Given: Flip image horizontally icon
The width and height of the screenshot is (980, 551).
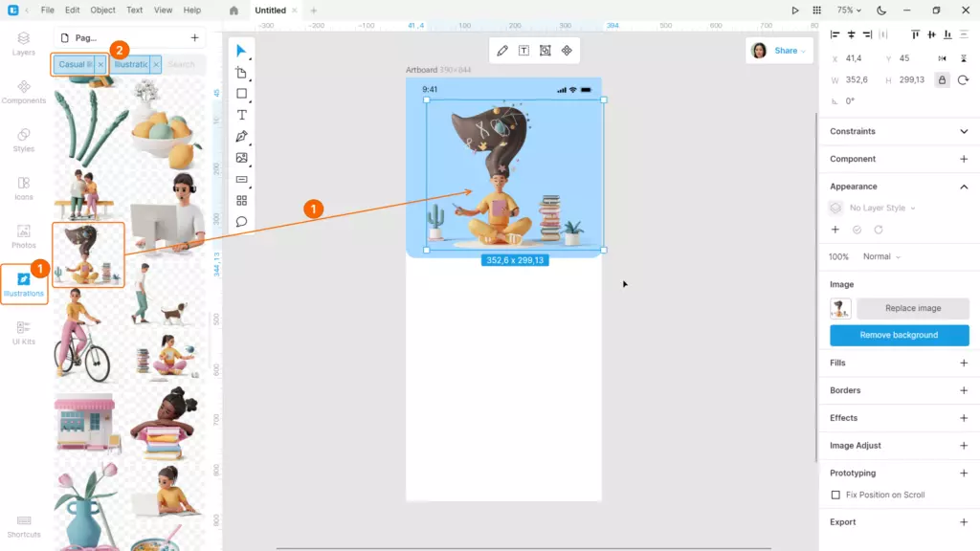Looking at the screenshot, I should point(942,58).
